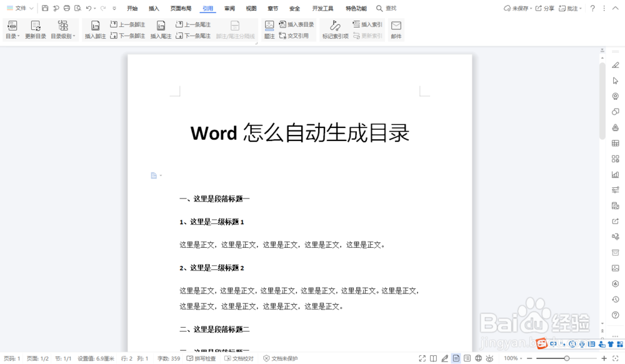Click the selection cursor icon in right sidebar
Viewport: 625px width, 364px height.
point(616,81)
